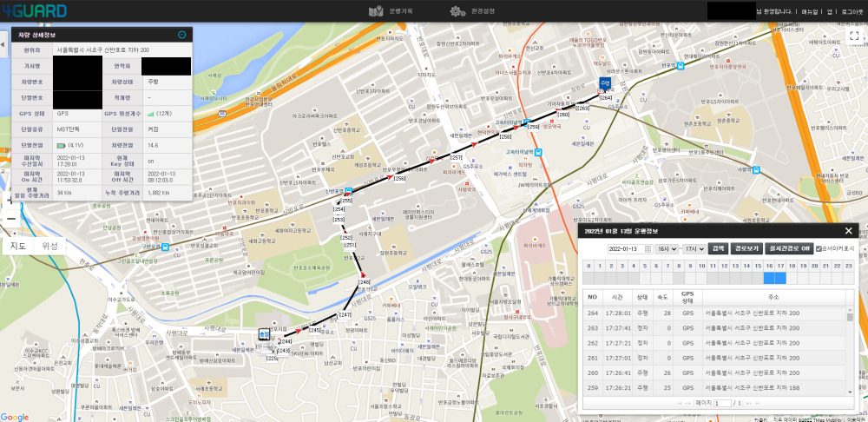Screen dimensions: 868x422
Task: Select hour 8 block in the timeline
Action: (679, 278)
